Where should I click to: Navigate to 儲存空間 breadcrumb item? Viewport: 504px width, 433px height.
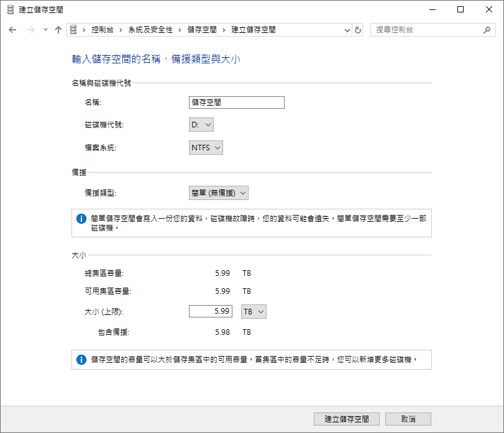click(x=201, y=30)
